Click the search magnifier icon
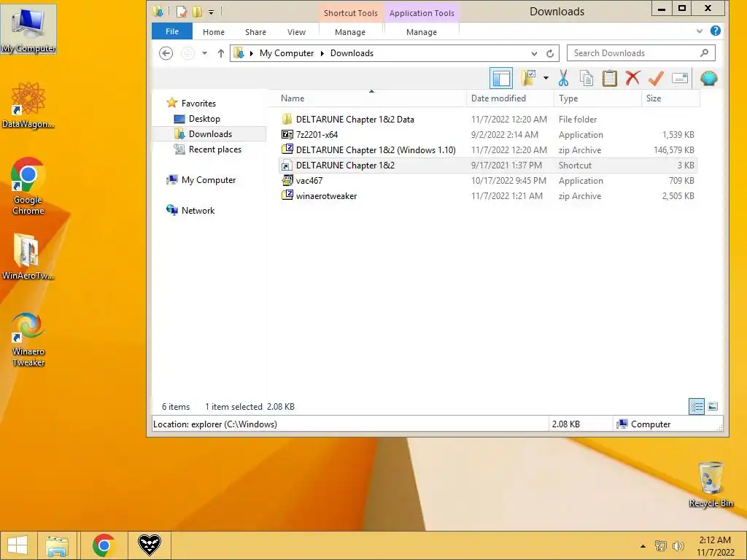 tap(705, 52)
